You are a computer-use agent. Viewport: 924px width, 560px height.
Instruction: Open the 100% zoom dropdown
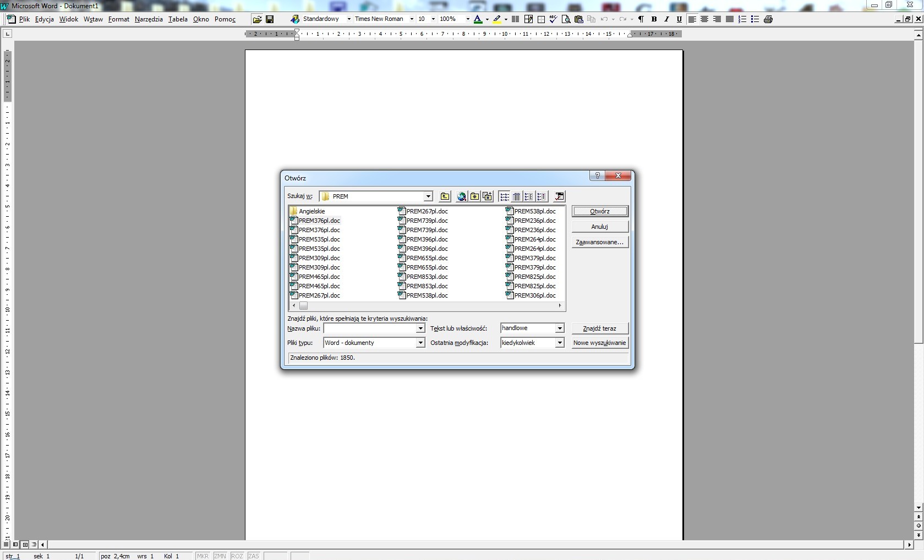pos(468,19)
